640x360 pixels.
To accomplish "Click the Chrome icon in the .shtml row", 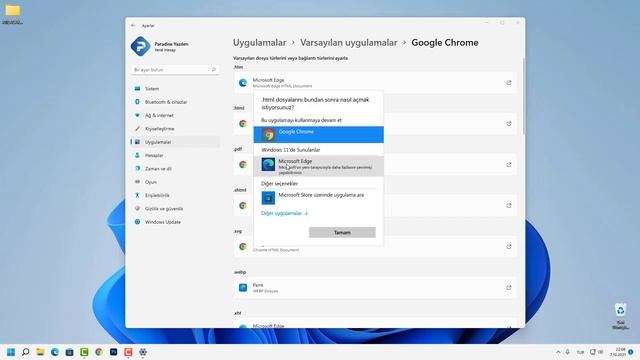I will click(x=243, y=205).
